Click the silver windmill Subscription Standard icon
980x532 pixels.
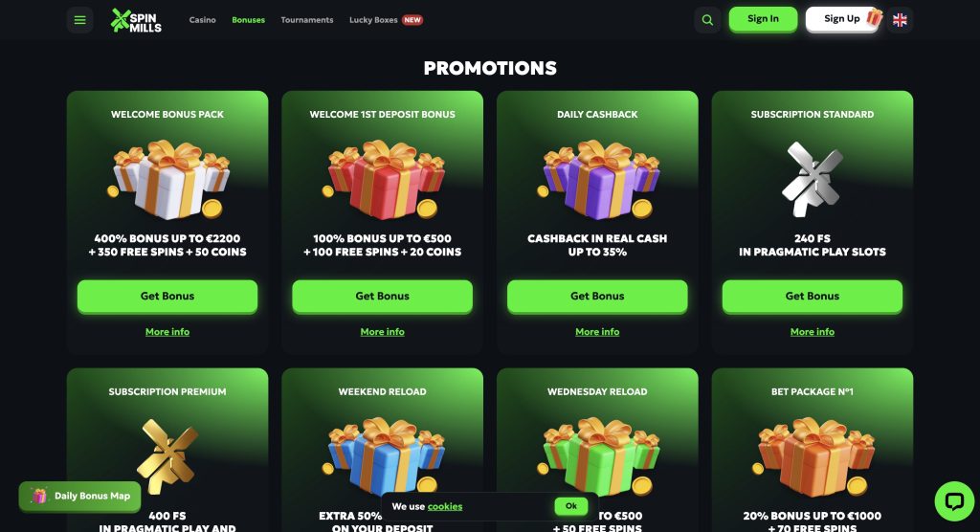[x=813, y=180]
